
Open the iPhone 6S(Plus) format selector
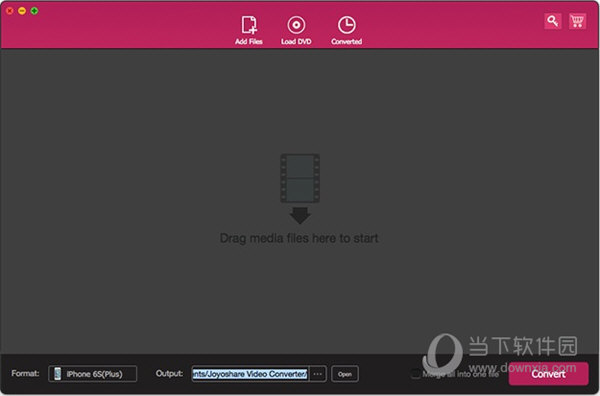93,374
